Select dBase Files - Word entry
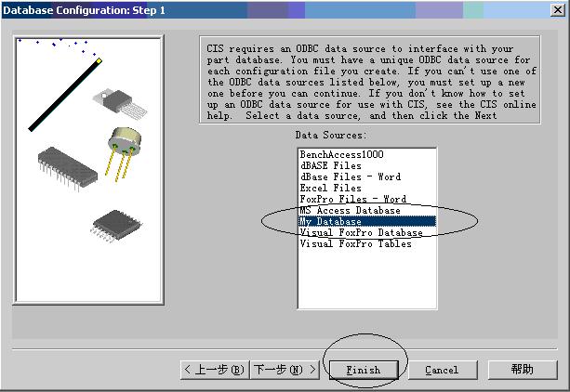This screenshot has width=570, height=392. (367, 176)
